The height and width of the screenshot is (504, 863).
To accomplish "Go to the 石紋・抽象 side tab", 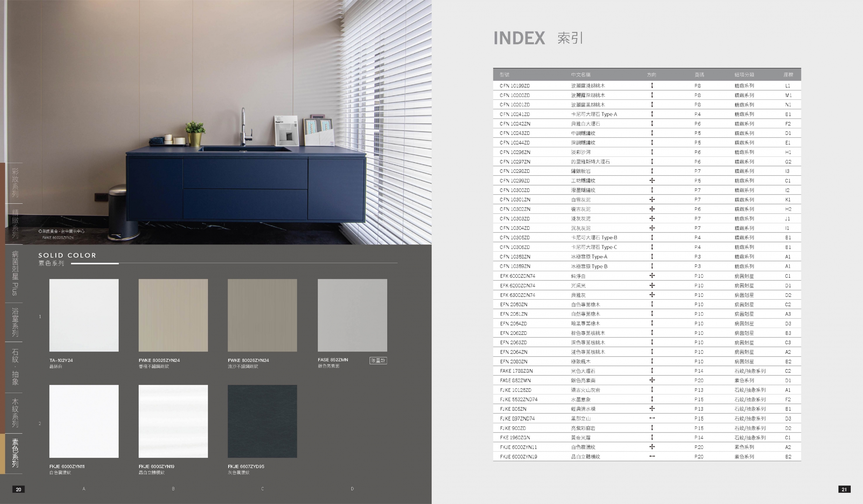I will [x=15, y=367].
